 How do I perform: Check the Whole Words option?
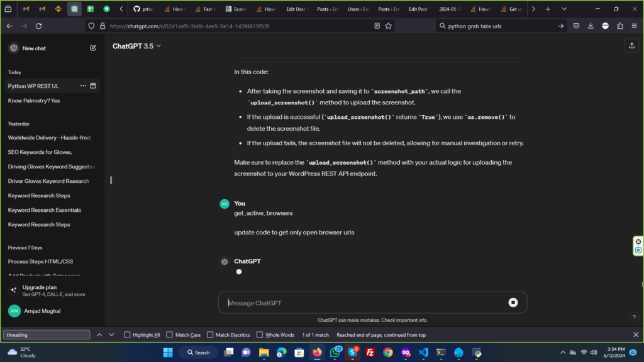pyautogui.click(x=260, y=335)
